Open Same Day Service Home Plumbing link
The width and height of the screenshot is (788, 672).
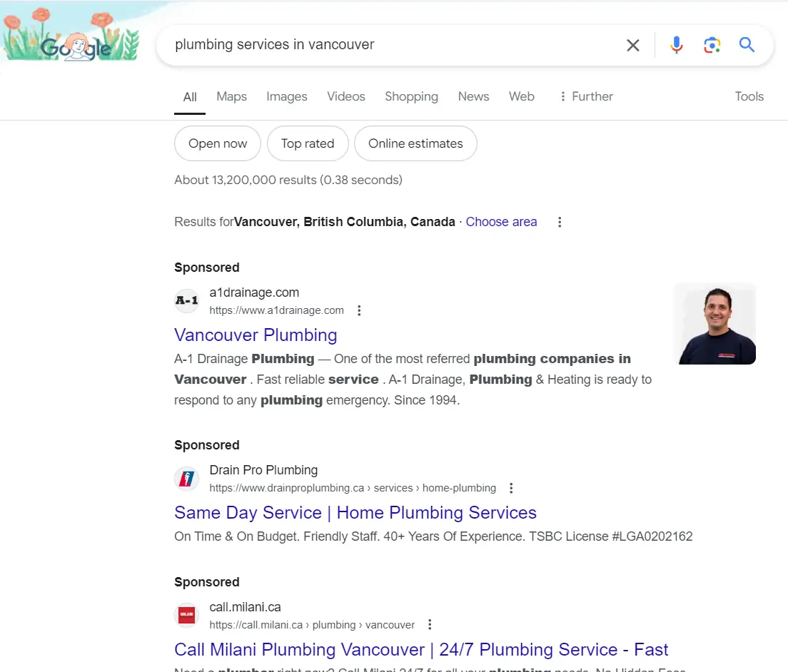tap(355, 513)
